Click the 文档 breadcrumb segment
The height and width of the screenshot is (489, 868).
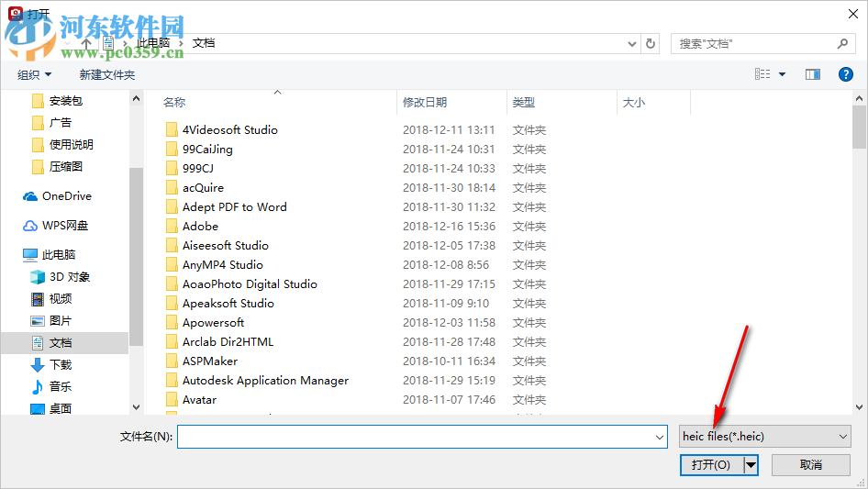pyautogui.click(x=203, y=42)
